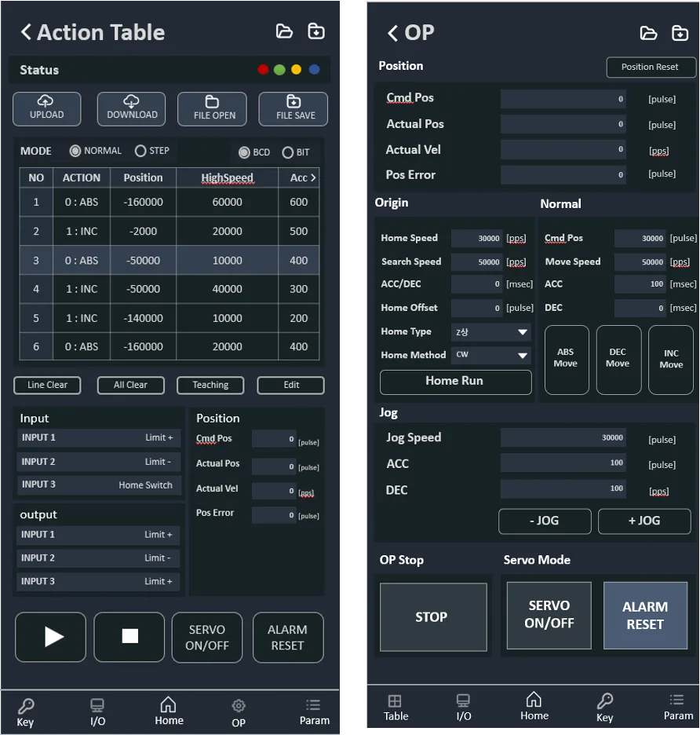Open folder icon in OP header
Screen dimensions: 700x735
[x=648, y=33]
